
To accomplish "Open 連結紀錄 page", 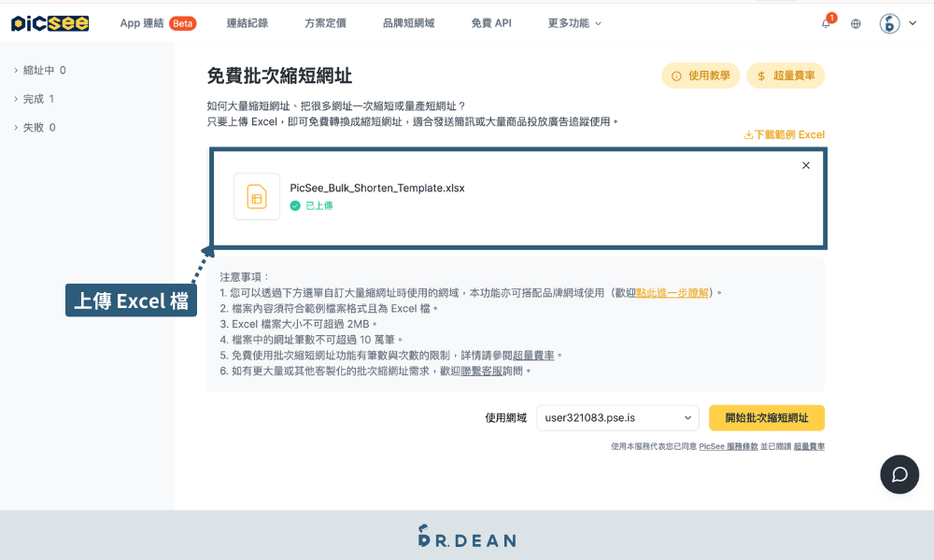I will [248, 23].
